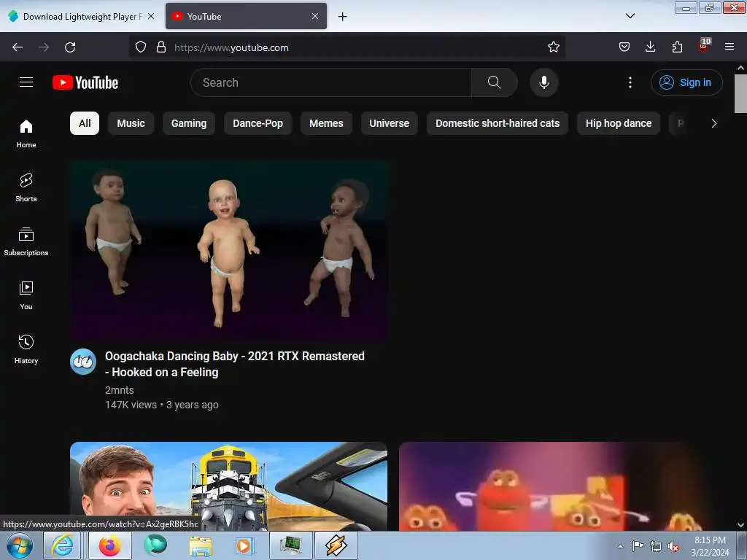This screenshot has height=560, width=747.
Task: View site security lock info
Action: (x=161, y=47)
